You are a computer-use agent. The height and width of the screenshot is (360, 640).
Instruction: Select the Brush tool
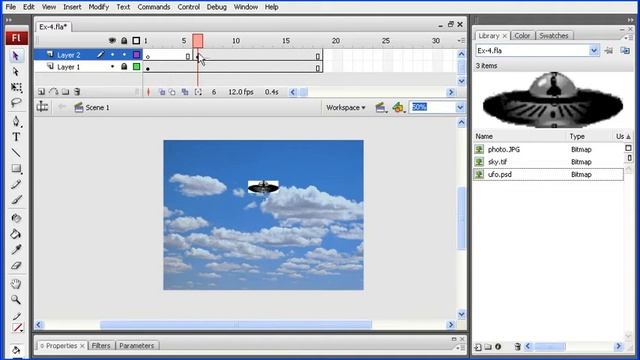(16, 200)
